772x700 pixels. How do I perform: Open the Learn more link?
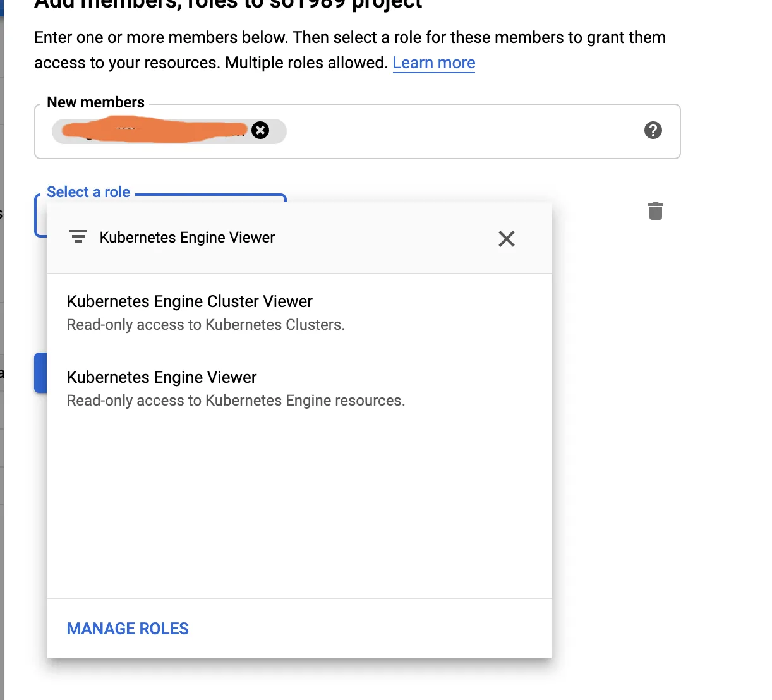click(x=433, y=63)
